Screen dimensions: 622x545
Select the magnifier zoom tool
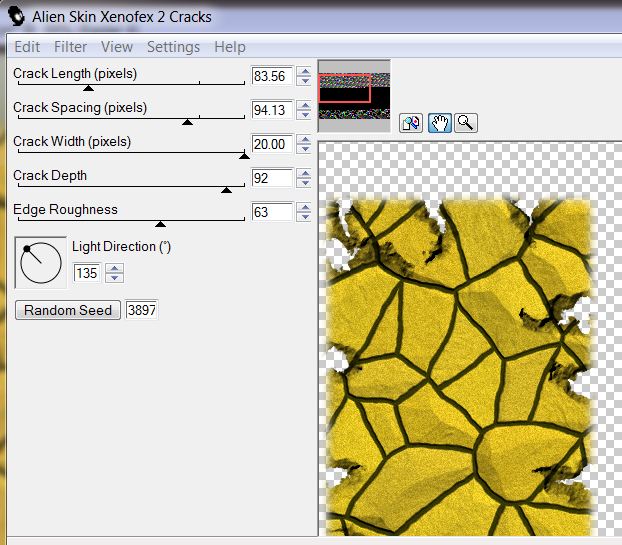point(466,123)
